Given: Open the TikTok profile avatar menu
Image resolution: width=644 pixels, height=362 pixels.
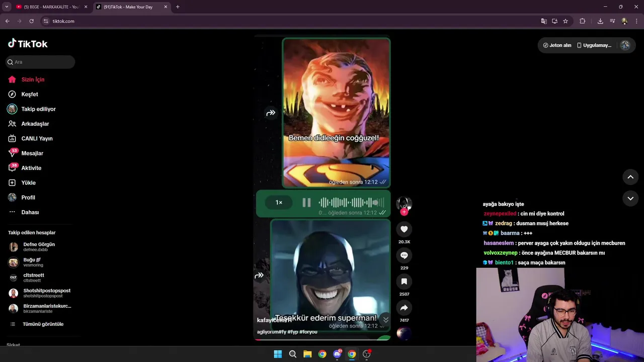Looking at the screenshot, I should point(625,45).
